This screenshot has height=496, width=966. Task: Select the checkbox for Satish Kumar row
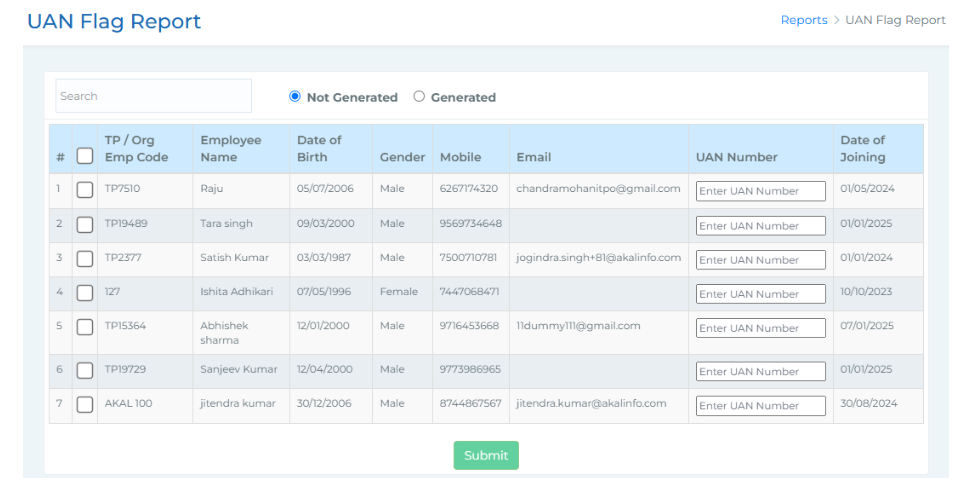click(85, 259)
